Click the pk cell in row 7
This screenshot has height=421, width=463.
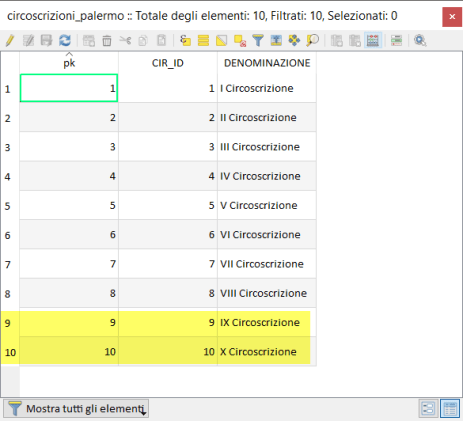[69, 264]
